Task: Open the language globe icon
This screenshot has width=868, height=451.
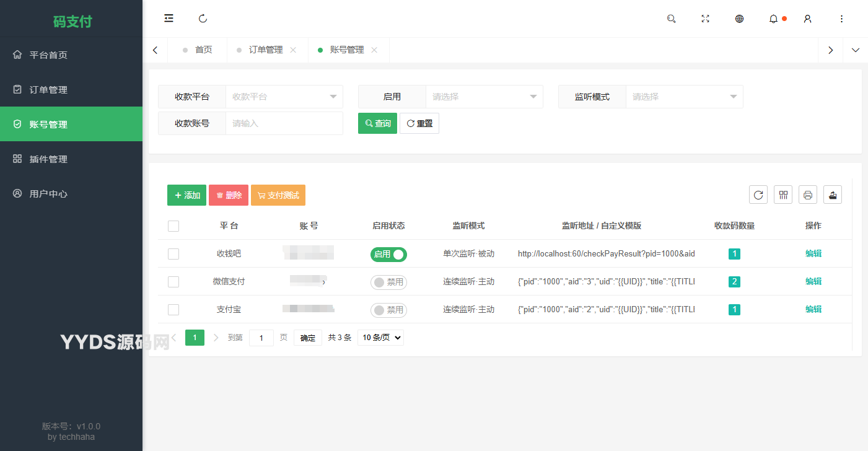Action: tap(739, 19)
